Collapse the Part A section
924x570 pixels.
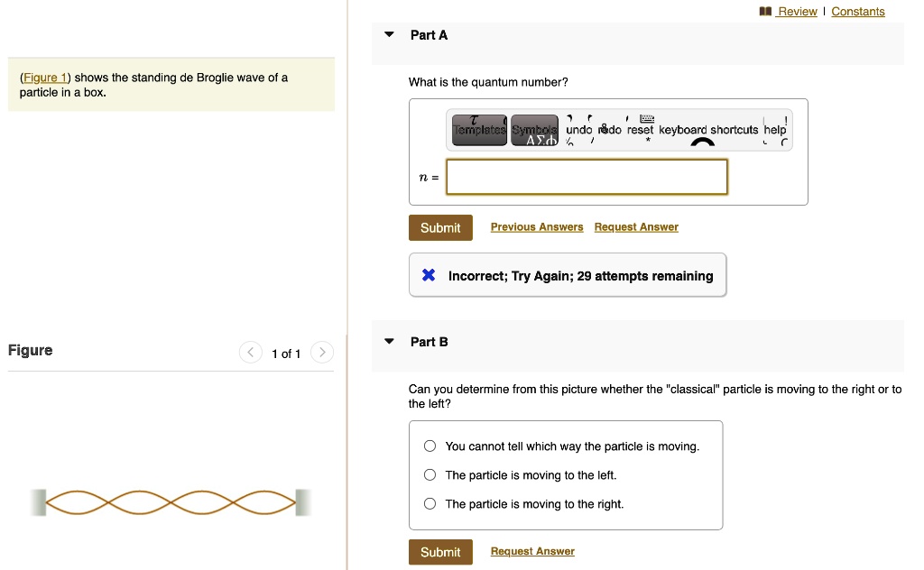coord(389,34)
